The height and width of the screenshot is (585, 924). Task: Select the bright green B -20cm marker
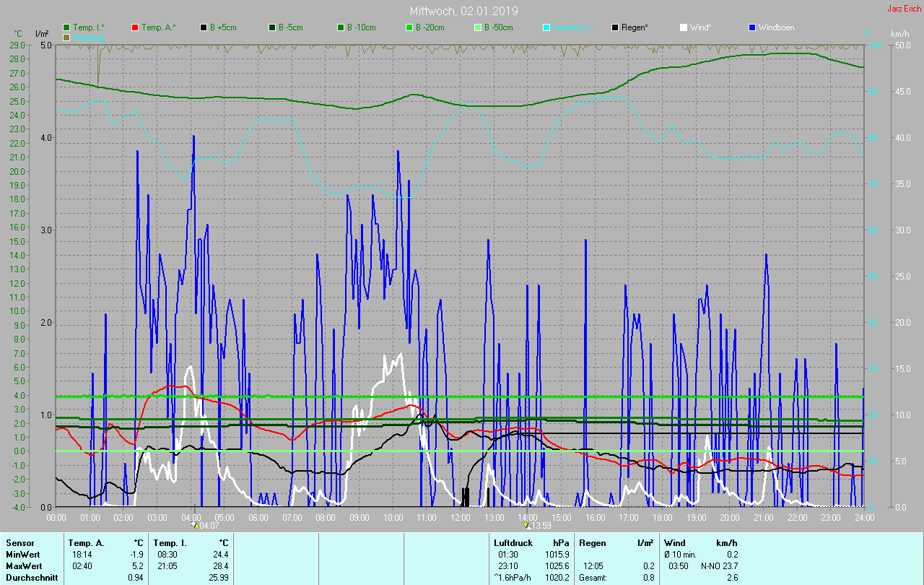[x=409, y=27]
